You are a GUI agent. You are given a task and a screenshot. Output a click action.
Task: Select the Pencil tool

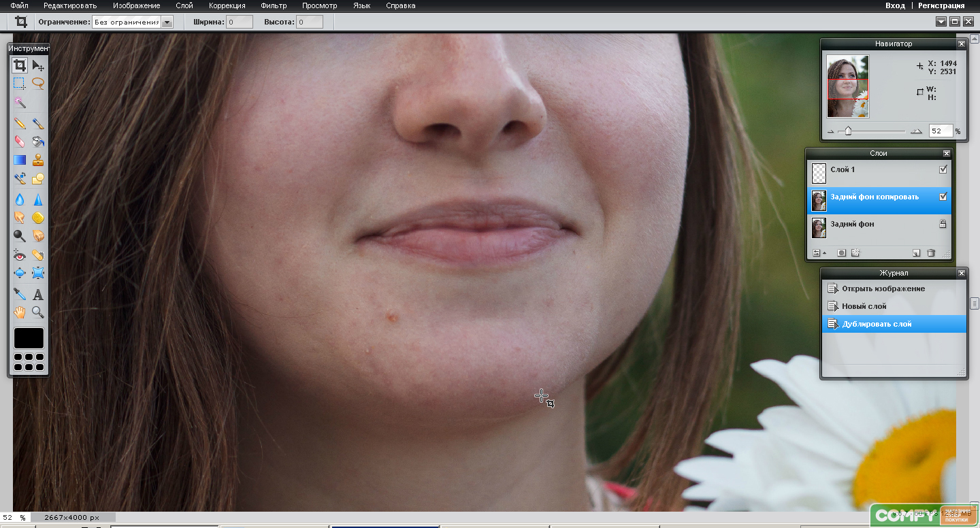click(20, 124)
